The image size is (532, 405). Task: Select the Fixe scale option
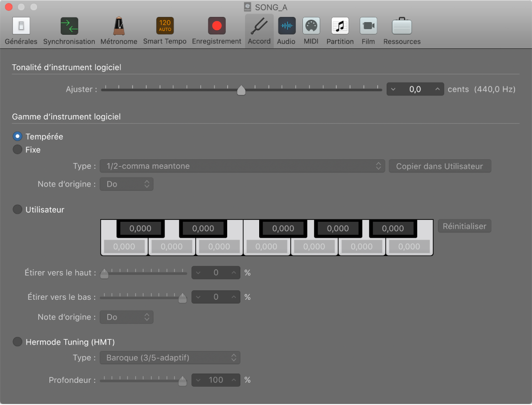point(17,149)
